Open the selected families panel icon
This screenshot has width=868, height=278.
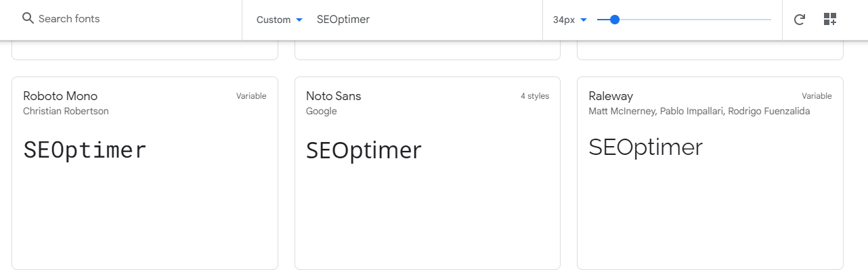[x=830, y=20]
